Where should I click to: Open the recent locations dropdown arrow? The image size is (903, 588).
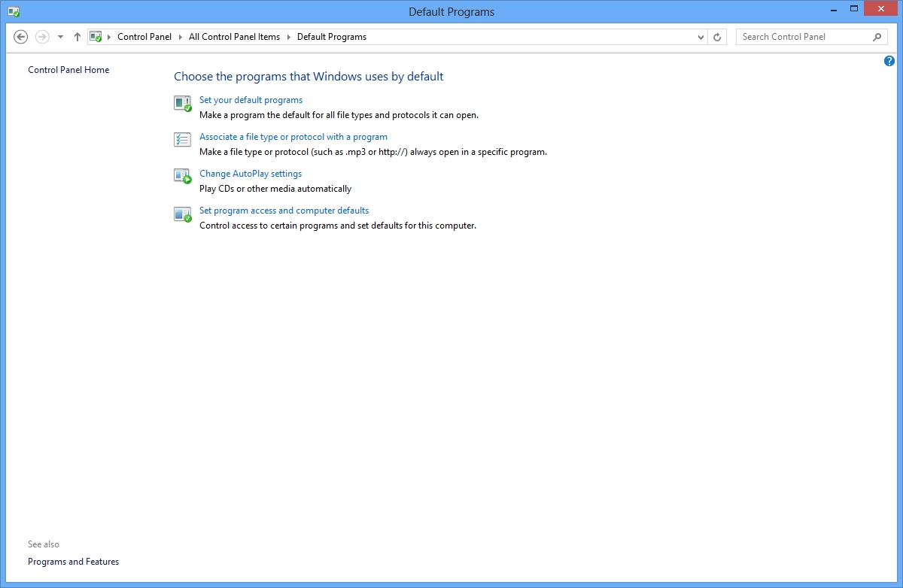click(x=61, y=37)
